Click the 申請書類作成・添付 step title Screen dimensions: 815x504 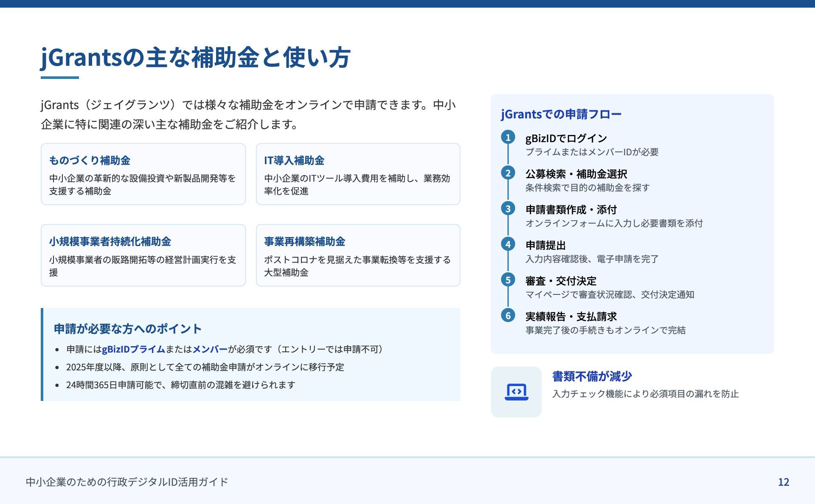(x=571, y=210)
